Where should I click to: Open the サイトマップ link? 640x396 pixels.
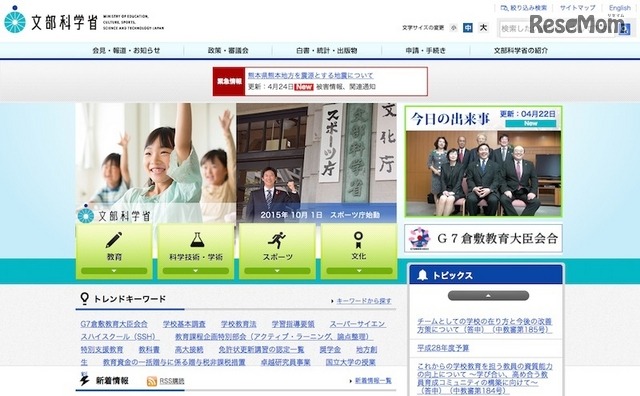pyautogui.click(x=578, y=8)
